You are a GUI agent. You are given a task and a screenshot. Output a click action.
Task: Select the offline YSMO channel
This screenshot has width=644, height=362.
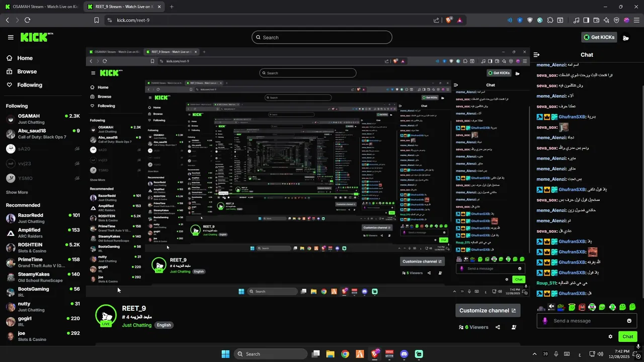[x=43, y=178]
